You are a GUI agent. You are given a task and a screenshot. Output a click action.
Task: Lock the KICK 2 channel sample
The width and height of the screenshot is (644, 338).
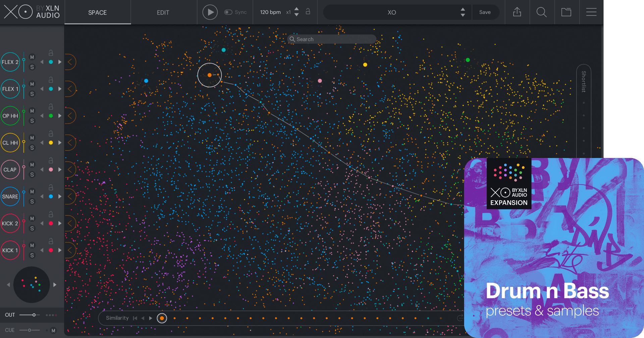pyautogui.click(x=51, y=214)
